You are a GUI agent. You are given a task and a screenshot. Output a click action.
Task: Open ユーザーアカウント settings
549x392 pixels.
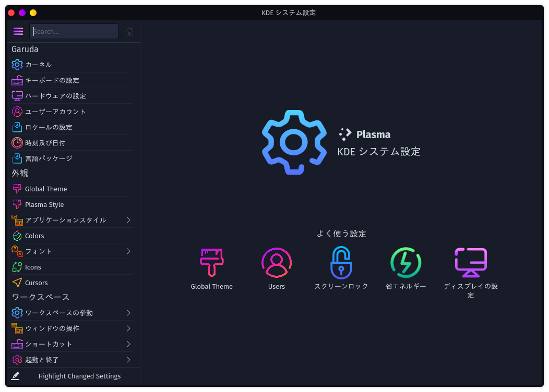coord(55,112)
